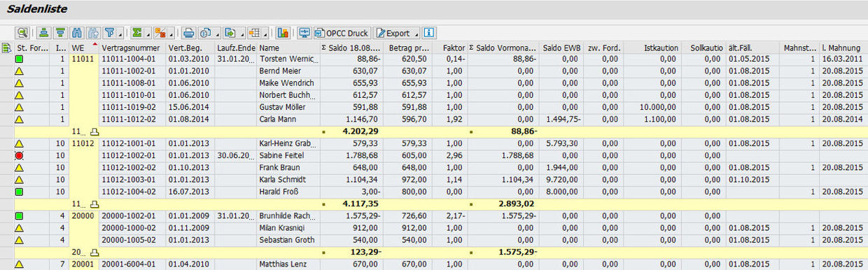
Task: Open the layout dropdown arrow
Action: [265, 33]
